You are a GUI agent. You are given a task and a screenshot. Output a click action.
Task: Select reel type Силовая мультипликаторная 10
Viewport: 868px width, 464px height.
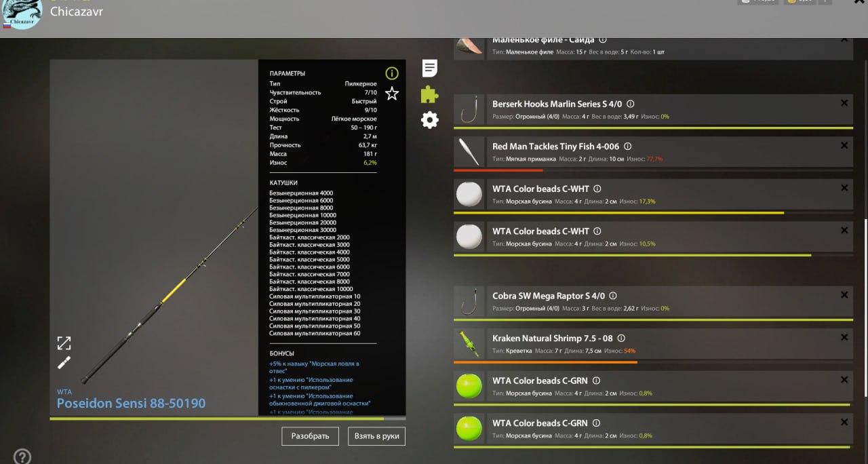315,296
